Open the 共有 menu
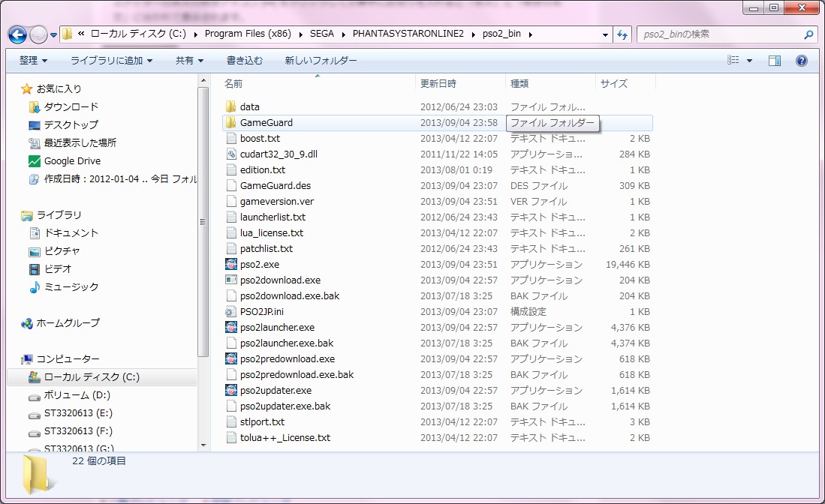This screenshot has width=825, height=504. pyautogui.click(x=189, y=61)
